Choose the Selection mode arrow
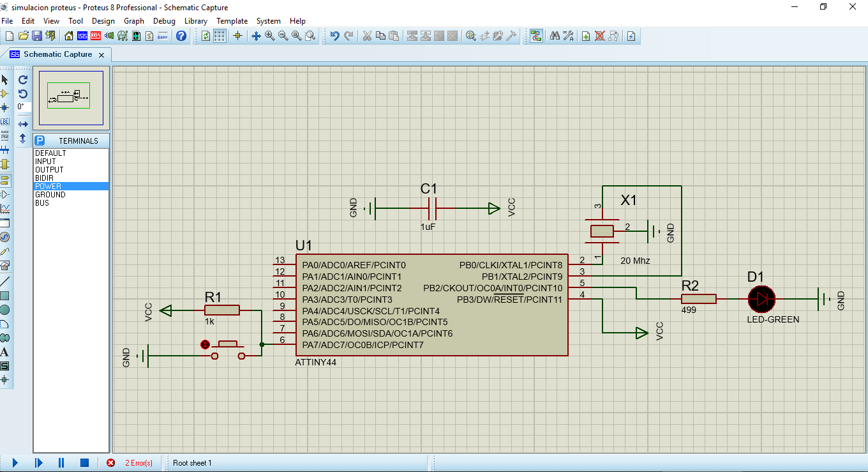Screen dimensions: 868x472 (x=4, y=79)
